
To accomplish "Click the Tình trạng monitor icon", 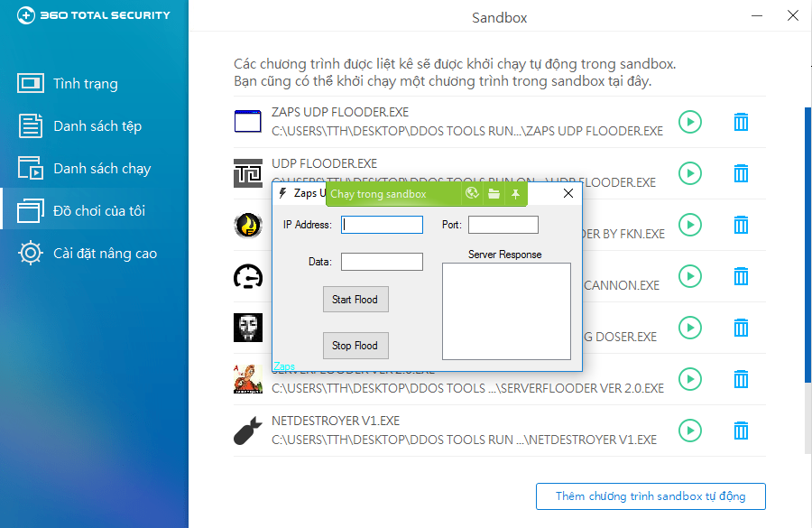I will 31,83.
